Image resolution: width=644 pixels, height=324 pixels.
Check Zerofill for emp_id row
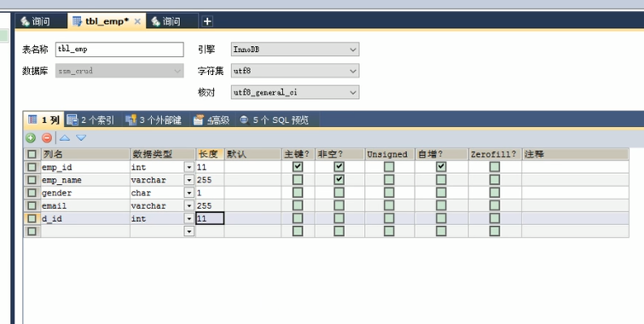[495, 167]
